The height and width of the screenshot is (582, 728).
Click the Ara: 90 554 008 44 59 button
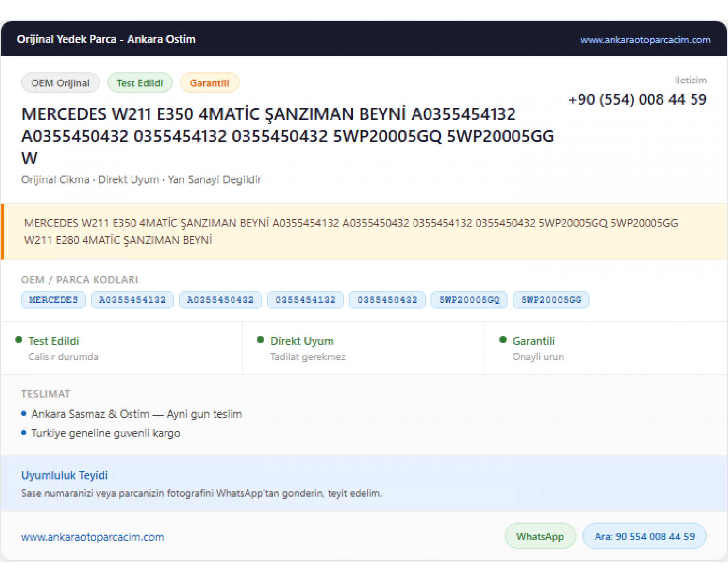click(x=645, y=536)
